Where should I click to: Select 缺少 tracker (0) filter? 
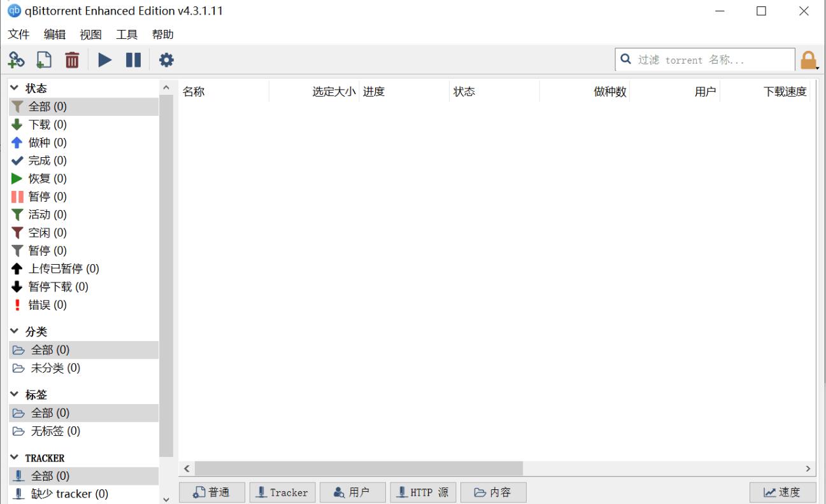click(x=83, y=494)
